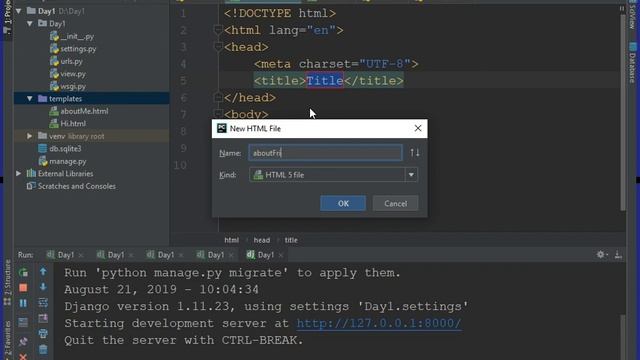Click title in the editor breadcrumb
The width and height of the screenshot is (640, 360).
(291, 240)
